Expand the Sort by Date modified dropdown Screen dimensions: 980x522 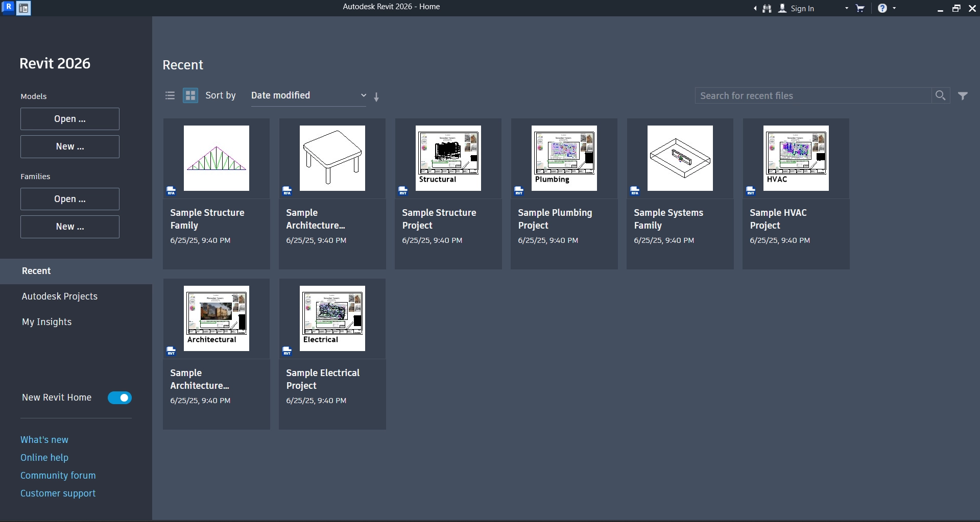point(308,95)
